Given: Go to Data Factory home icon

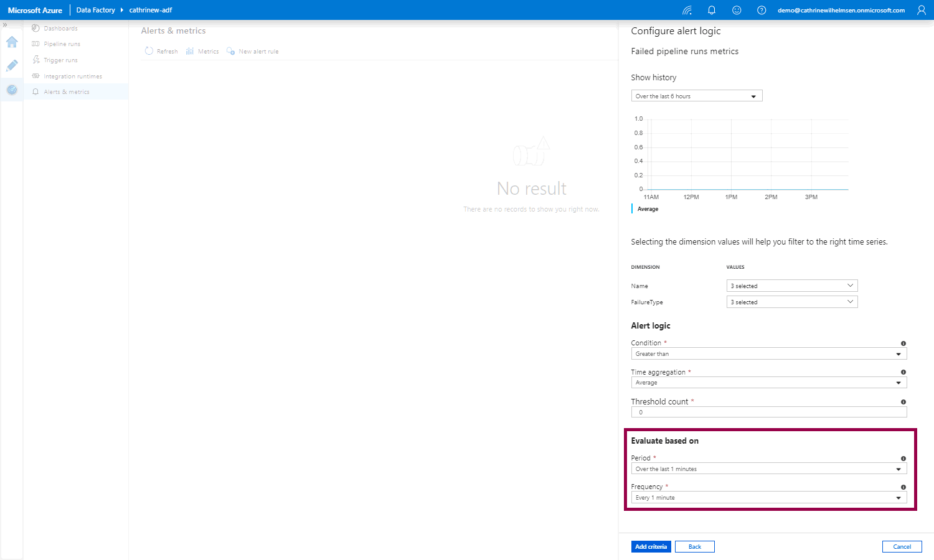Looking at the screenshot, I should [12, 42].
